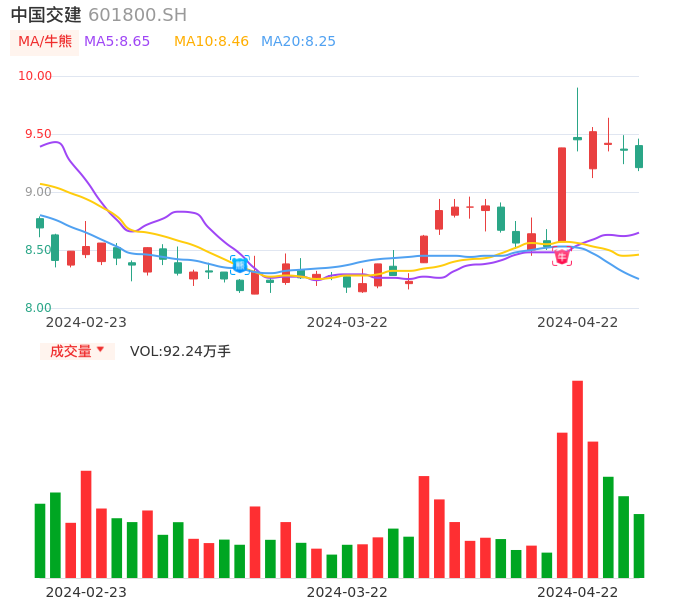Click the MA20:8.25 legend label
This screenshot has height=606, width=686.
tap(298, 42)
